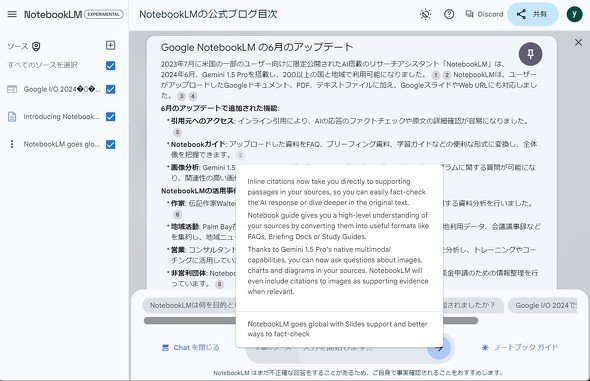Click the chat send arrow button
Viewport: 590px width, 381px height.
click(x=439, y=348)
